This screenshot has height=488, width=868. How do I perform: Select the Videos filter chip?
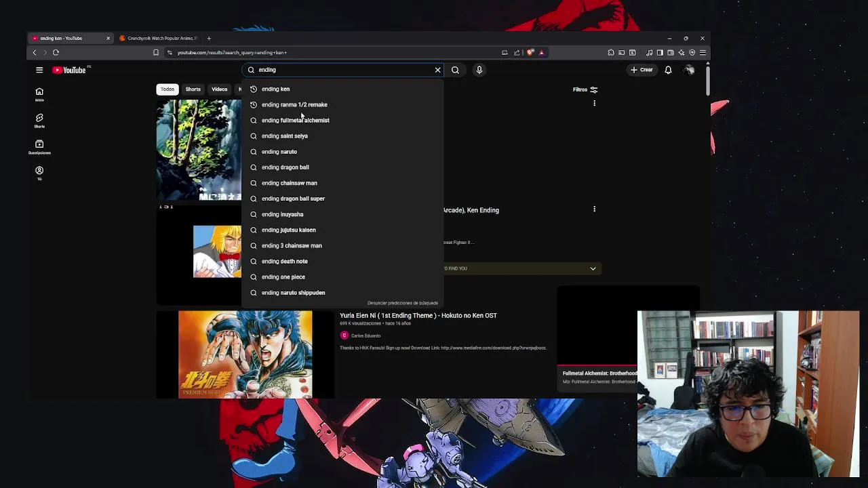tap(219, 89)
